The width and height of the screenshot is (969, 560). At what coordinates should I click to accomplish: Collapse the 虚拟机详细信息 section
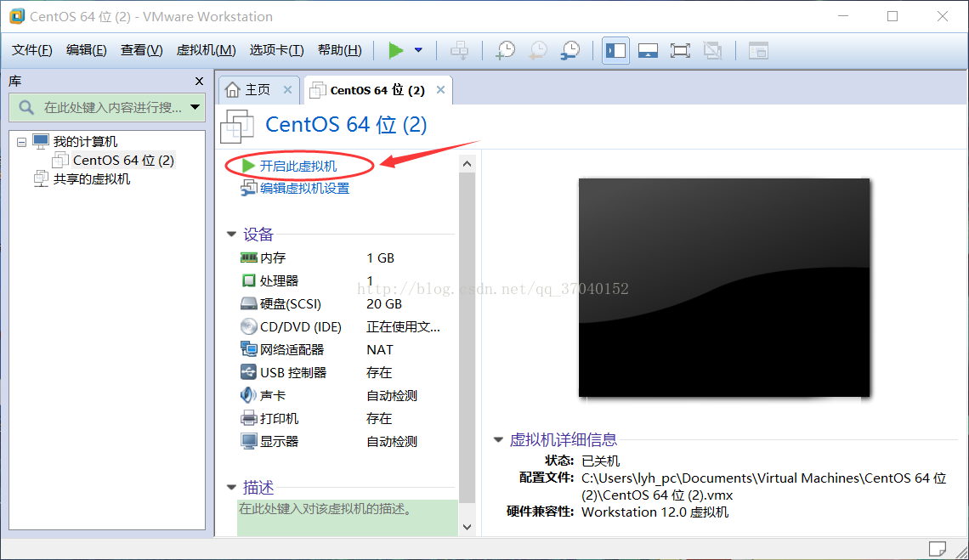[x=498, y=439]
